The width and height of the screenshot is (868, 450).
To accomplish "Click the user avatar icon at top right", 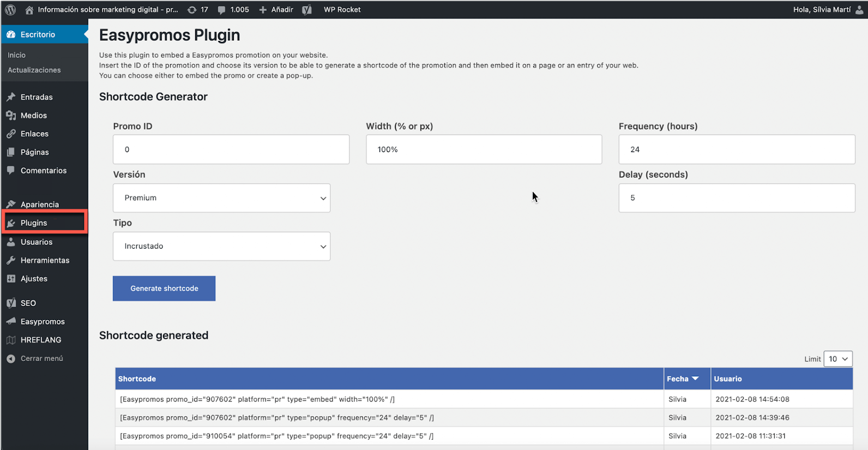I will (x=859, y=10).
